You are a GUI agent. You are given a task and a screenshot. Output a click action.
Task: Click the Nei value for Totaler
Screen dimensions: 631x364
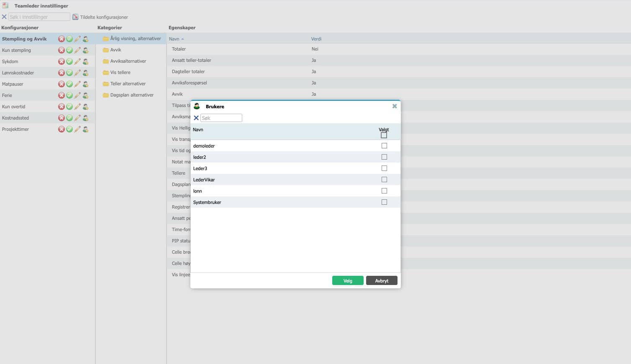[315, 49]
